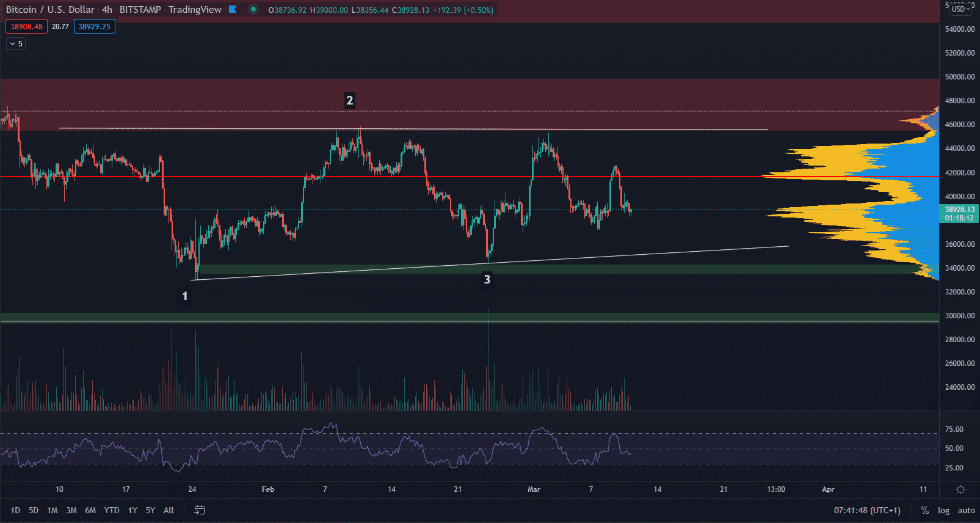Screen dimensions: 980x523
Task: Open the Go to date calendar icon
Action: [199, 510]
